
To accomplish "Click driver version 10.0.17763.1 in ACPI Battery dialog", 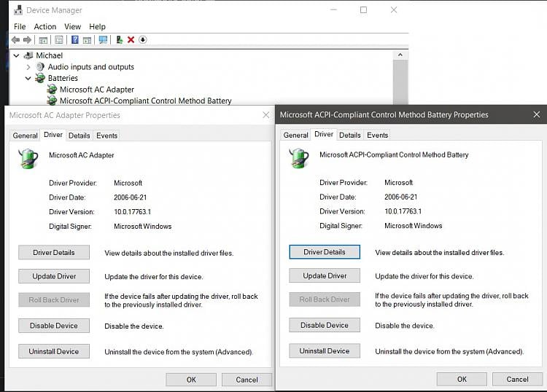I will tap(403, 211).
